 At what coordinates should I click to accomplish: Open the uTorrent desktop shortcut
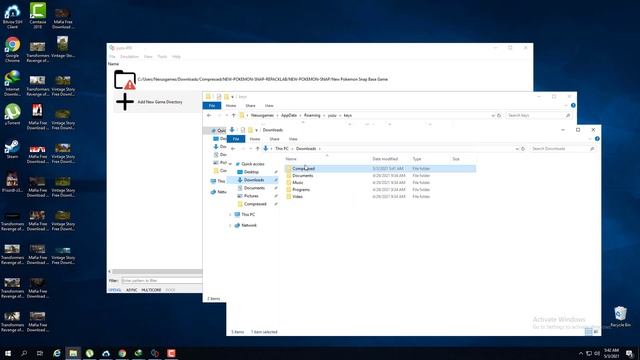tap(12, 114)
